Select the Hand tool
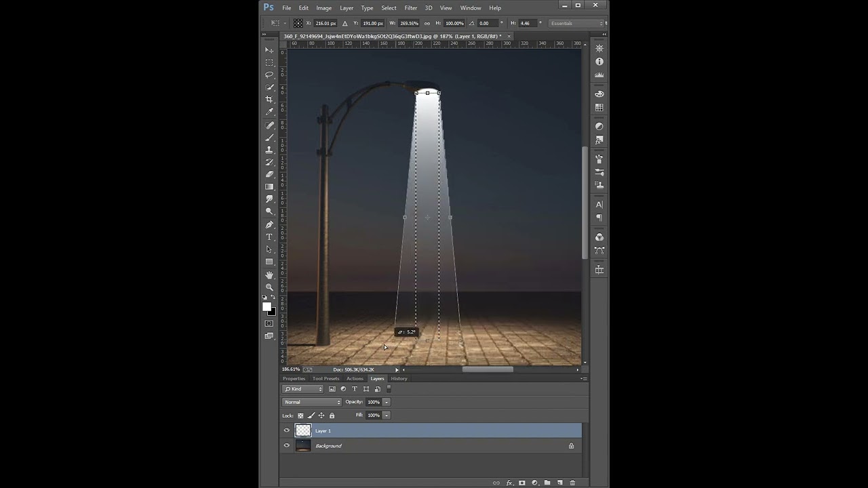Viewport: 868px width, 488px height. pos(269,275)
